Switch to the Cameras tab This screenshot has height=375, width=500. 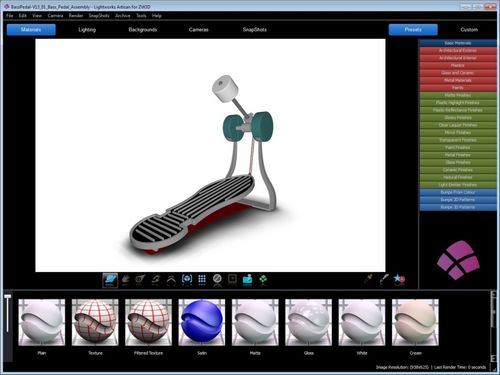coord(199,30)
